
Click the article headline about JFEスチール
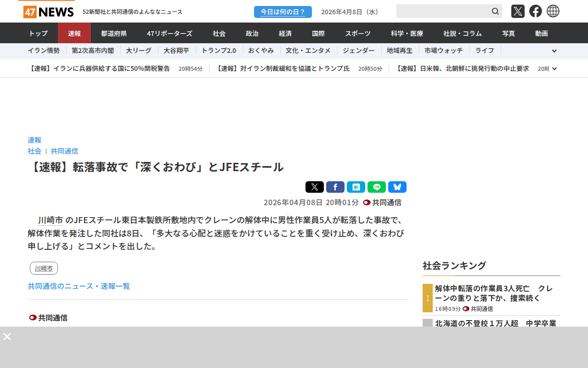pos(155,167)
